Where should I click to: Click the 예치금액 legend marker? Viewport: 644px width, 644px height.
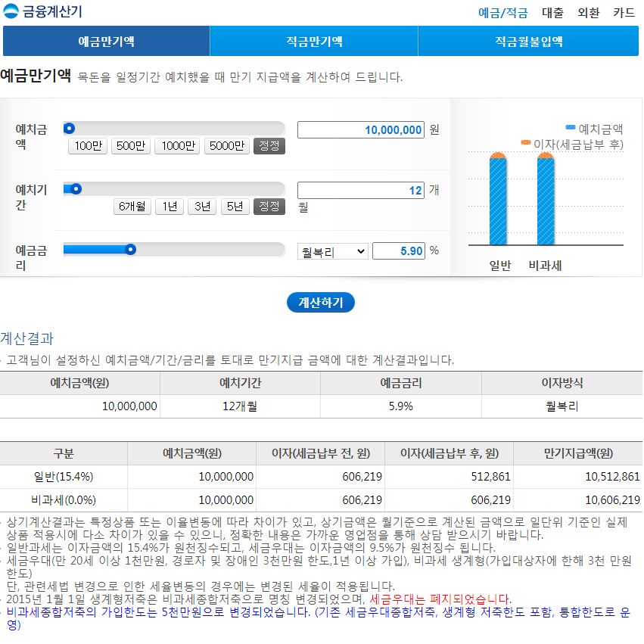tap(571, 127)
